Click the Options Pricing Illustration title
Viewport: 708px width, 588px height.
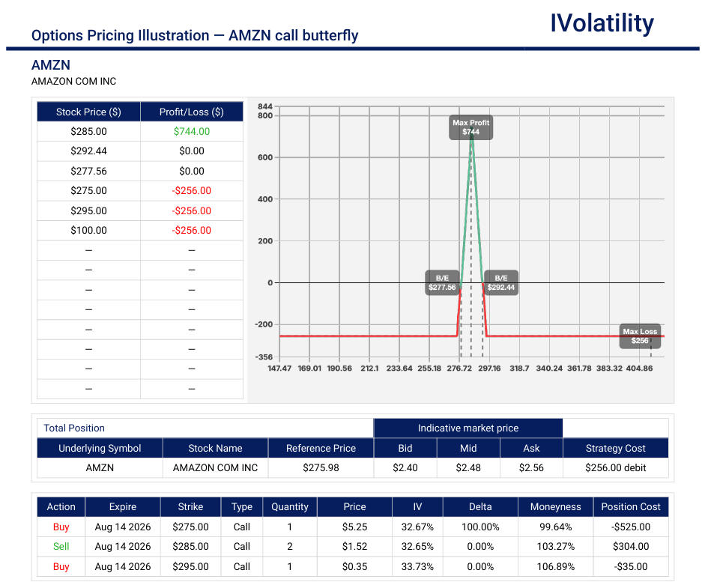[x=195, y=35]
